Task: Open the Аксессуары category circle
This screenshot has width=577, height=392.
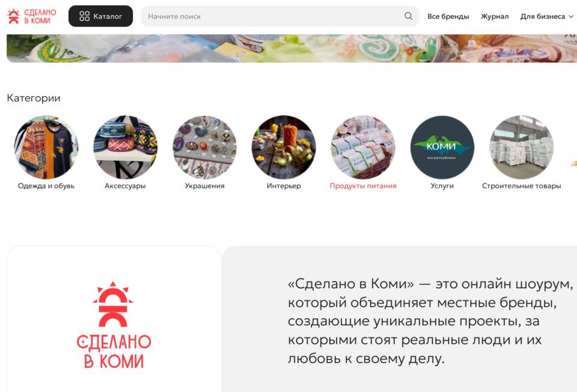Action: point(125,147)
